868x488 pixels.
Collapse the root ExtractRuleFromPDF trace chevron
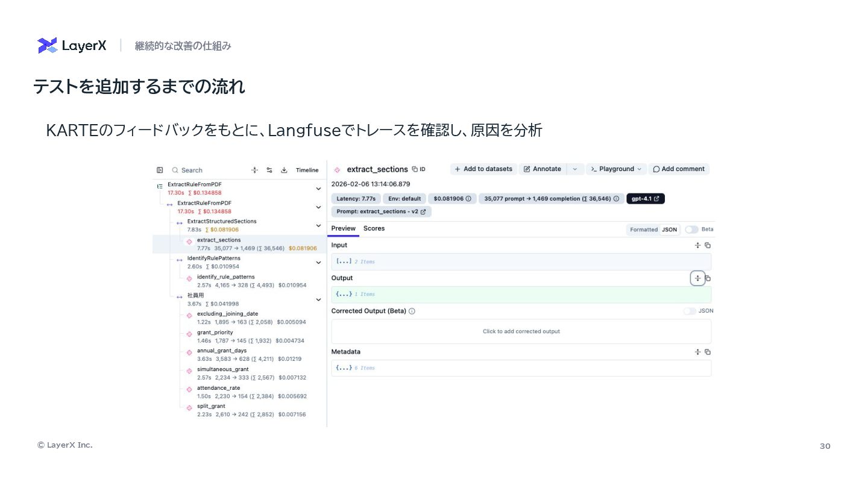coord(318,189)
